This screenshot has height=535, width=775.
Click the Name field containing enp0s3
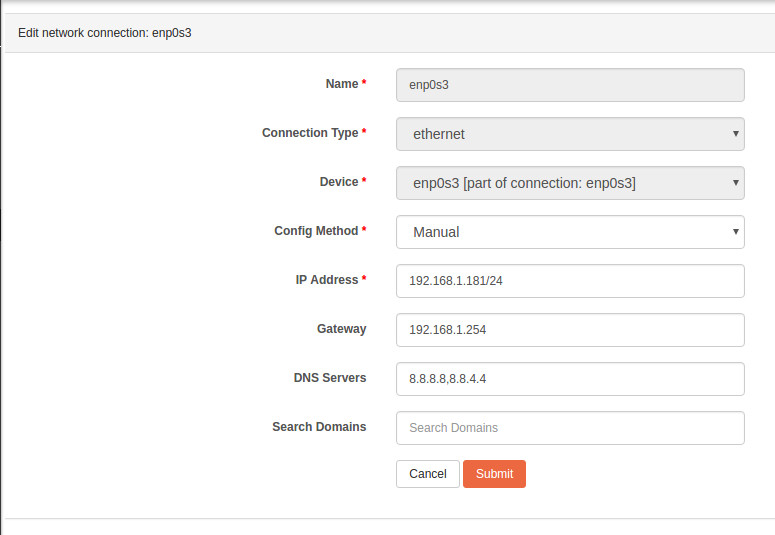click(x=570, y=85)
